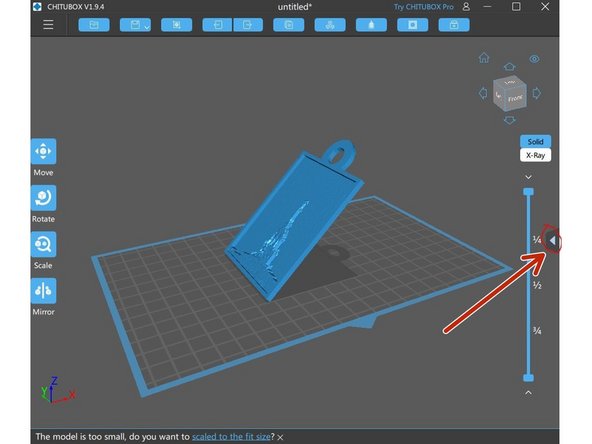Click the Hollow resin-bottle toolbar icon

pos(371,25)
